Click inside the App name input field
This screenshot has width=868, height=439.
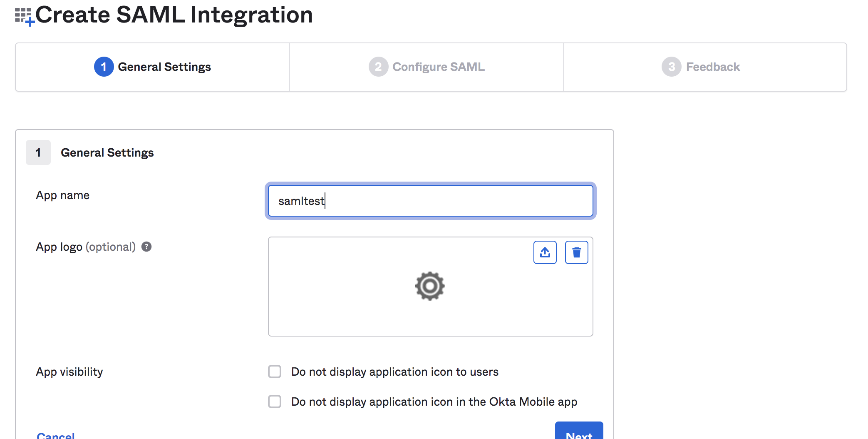point(430,201)
